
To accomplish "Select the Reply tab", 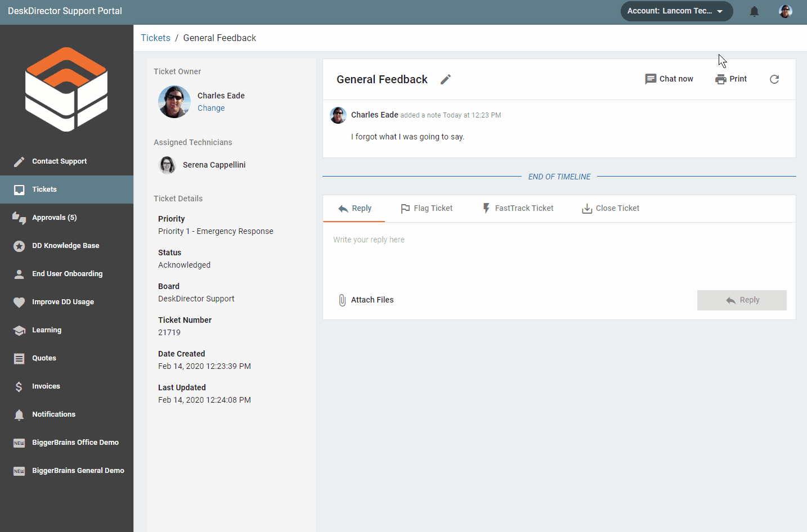I will (x=355, y=209).
